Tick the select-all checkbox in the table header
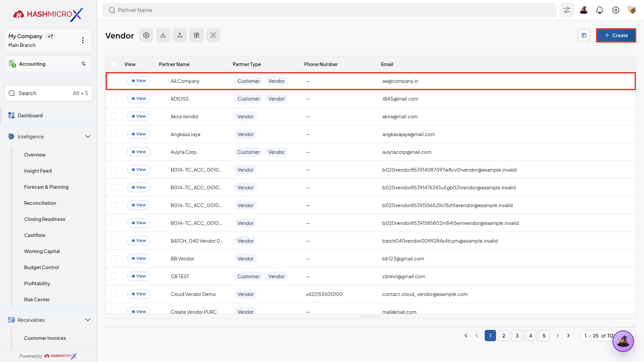 [x=114, y=64]
